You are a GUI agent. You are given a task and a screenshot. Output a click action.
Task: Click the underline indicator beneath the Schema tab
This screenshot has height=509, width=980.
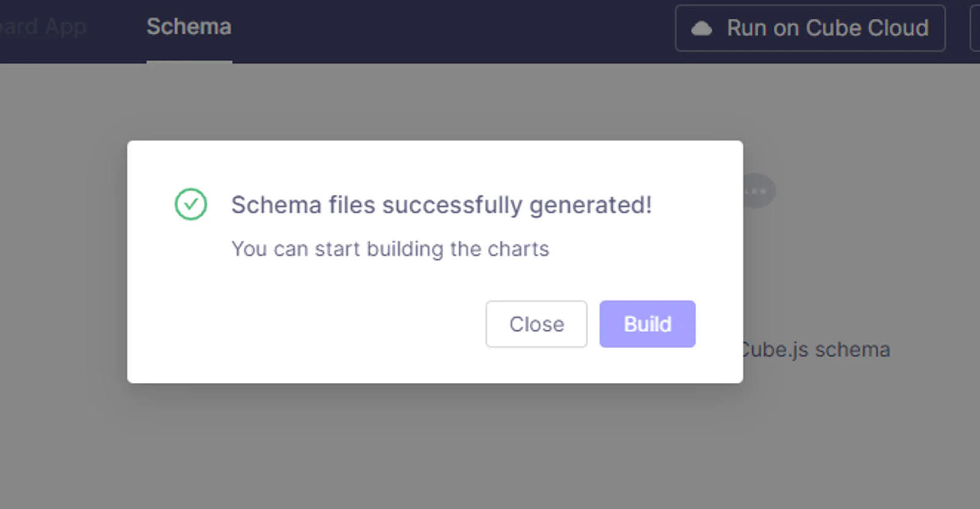pos(189,61)
